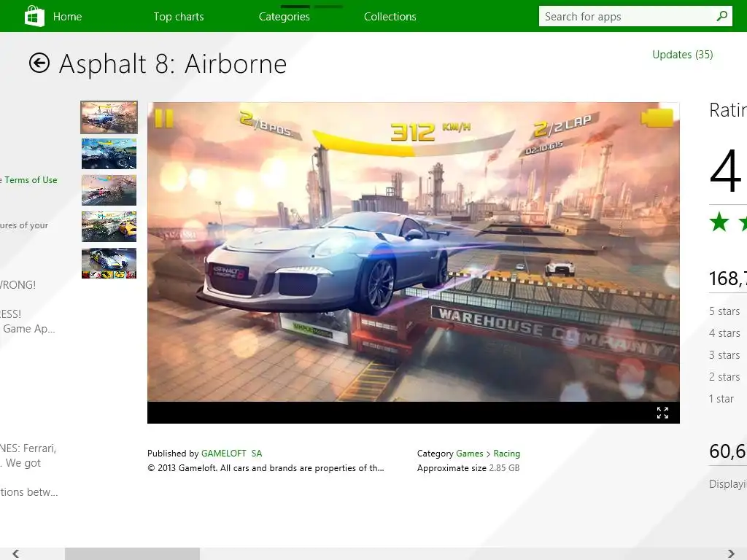Click the large Asphalt 8 screenshot
Viewport: 747px width, 560px height.
(x=414, y=252)
